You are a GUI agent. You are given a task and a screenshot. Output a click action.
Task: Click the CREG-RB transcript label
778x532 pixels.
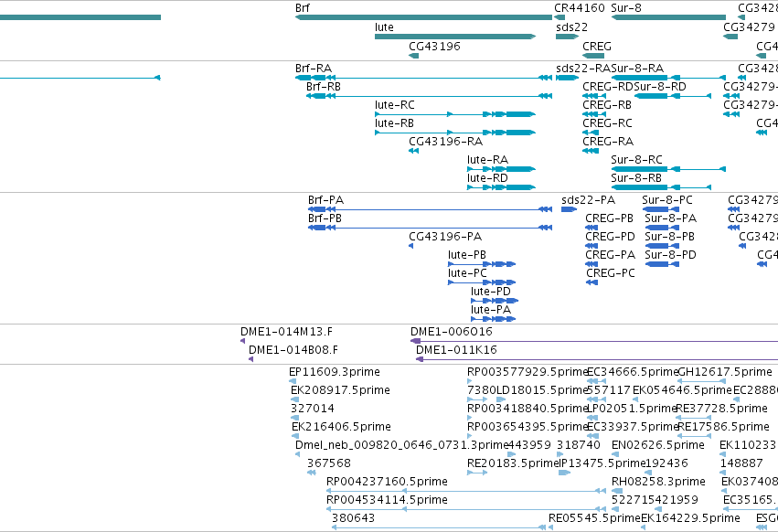607,105
